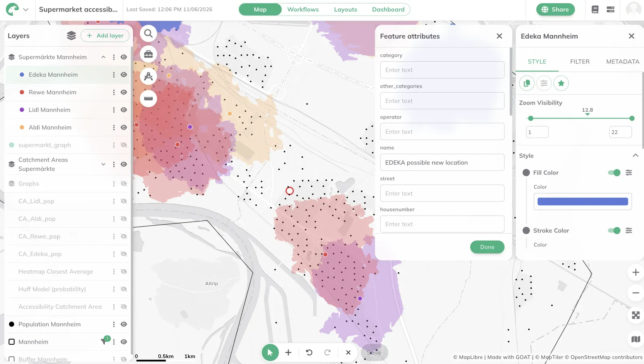Open Rewe Mannheim layer options menu
This screenshot has height=364, width=644.
tap(114, 92)
